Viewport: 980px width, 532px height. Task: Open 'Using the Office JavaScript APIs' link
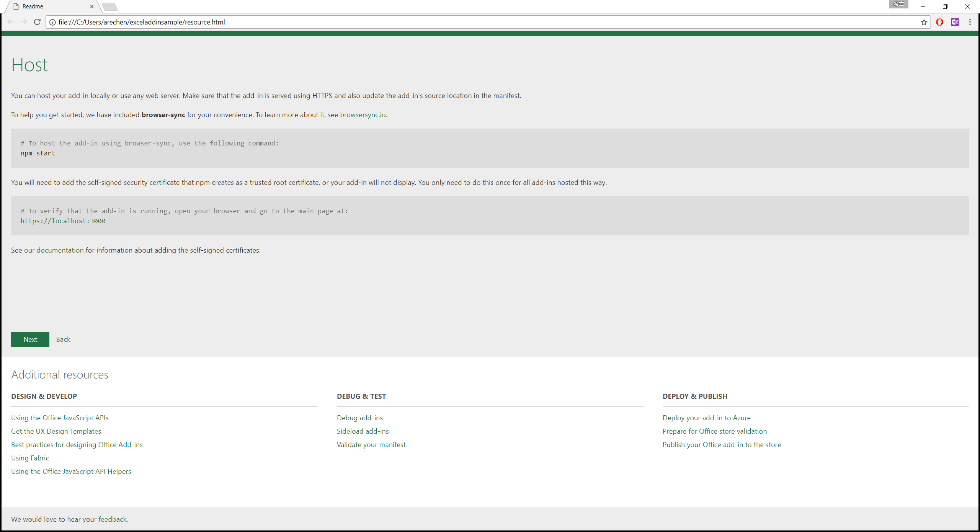[x=60, y=418]
